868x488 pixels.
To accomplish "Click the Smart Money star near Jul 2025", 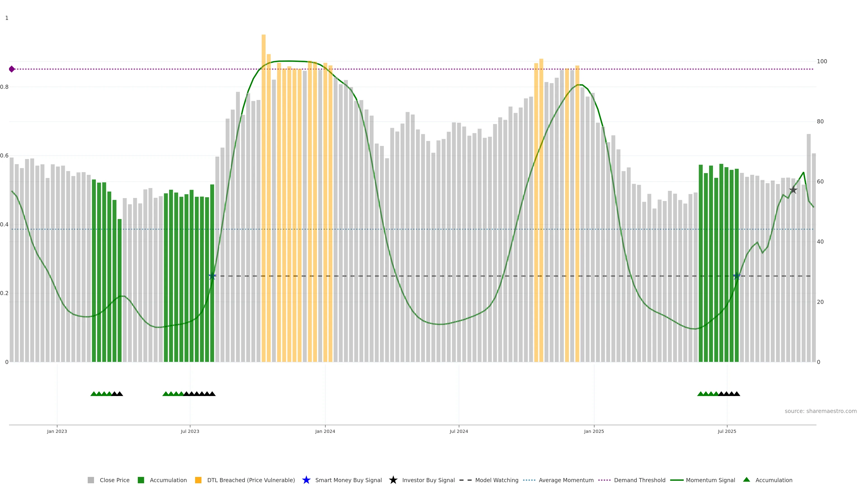I will click(x=737, y=276).
